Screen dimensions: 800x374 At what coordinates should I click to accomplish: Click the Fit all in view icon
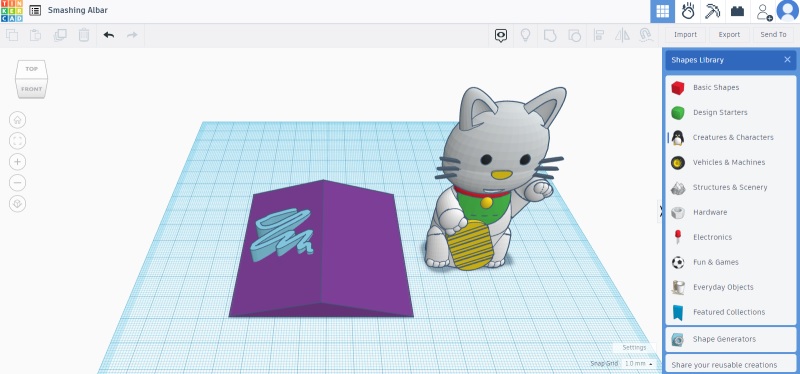(x=17, y=141)
